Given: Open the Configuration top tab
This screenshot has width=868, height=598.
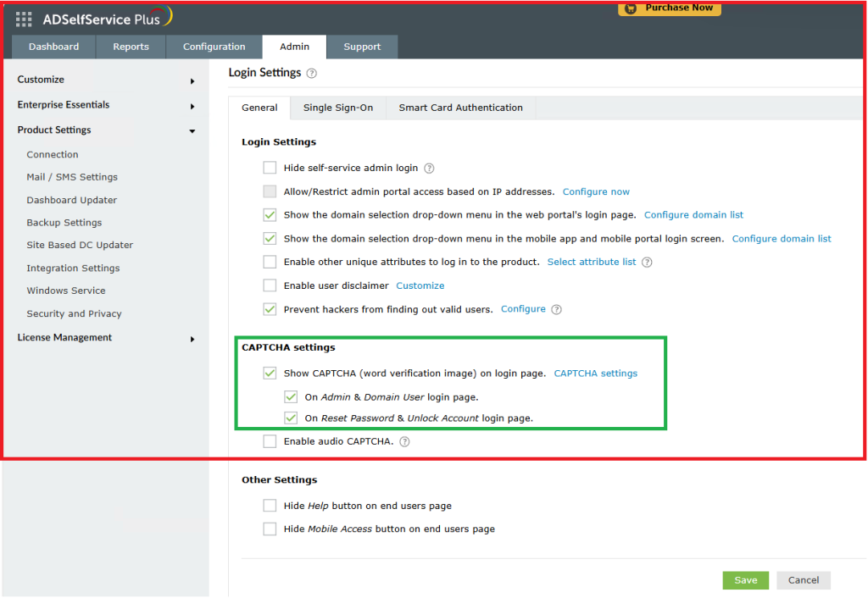Looking at the screenshot, I should (x=214, y=47).
